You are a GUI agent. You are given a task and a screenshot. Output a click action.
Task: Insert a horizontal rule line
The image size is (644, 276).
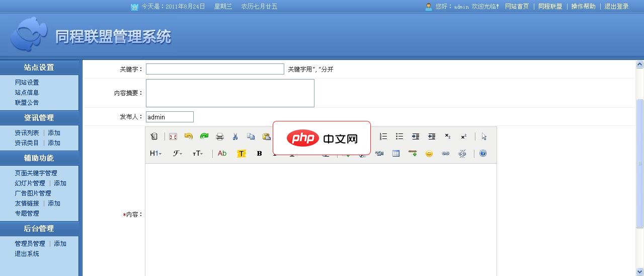(x=413, y=154)
